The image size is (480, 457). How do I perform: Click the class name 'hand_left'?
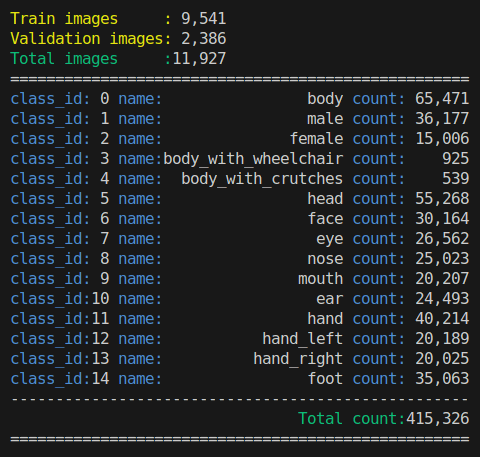point(303,339)
